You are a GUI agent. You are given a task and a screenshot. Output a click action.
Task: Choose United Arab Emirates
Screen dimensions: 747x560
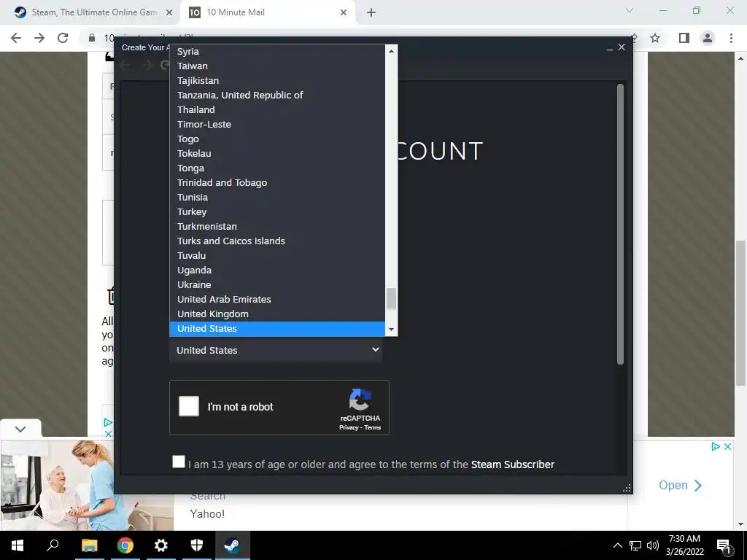pyautogui.click(x=277, y=299)
